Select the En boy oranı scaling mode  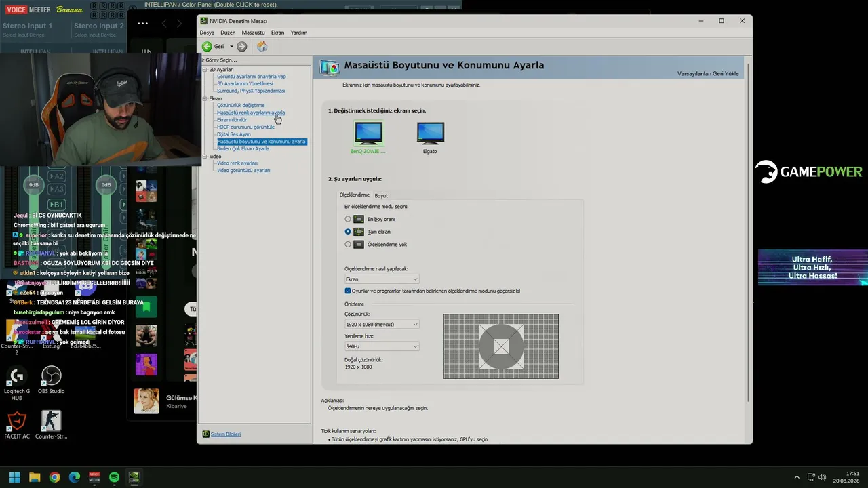(x=348, y=219)
